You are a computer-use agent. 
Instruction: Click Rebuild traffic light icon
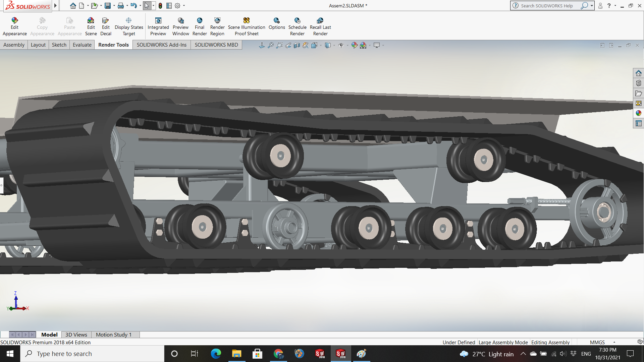tap(160, 6)
